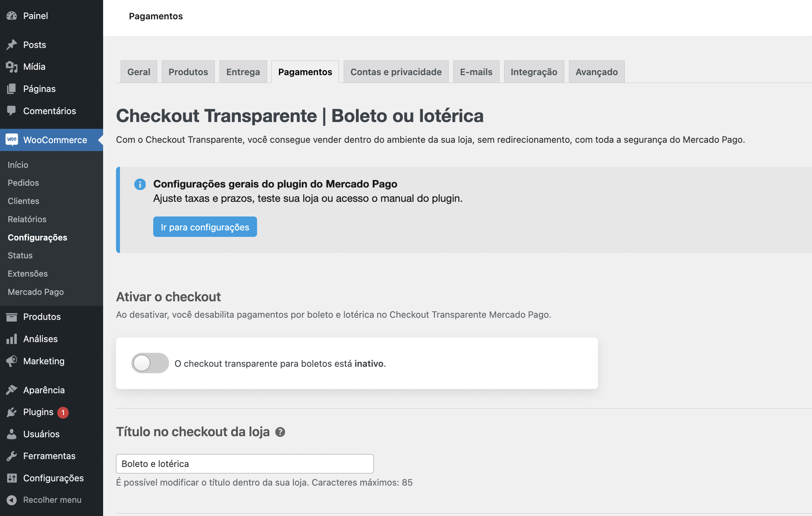The height and width of the screenshot is (516, 812).
Task: Switch to the E-mails tab
Action: click(476, 72)
